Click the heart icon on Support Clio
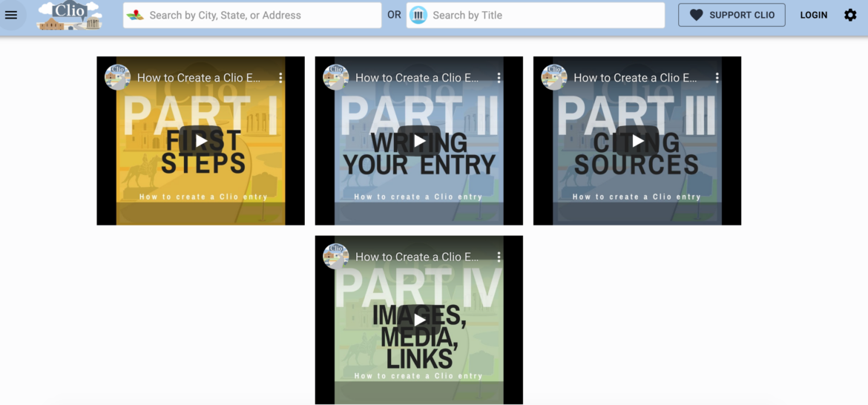 coord(696,15)
